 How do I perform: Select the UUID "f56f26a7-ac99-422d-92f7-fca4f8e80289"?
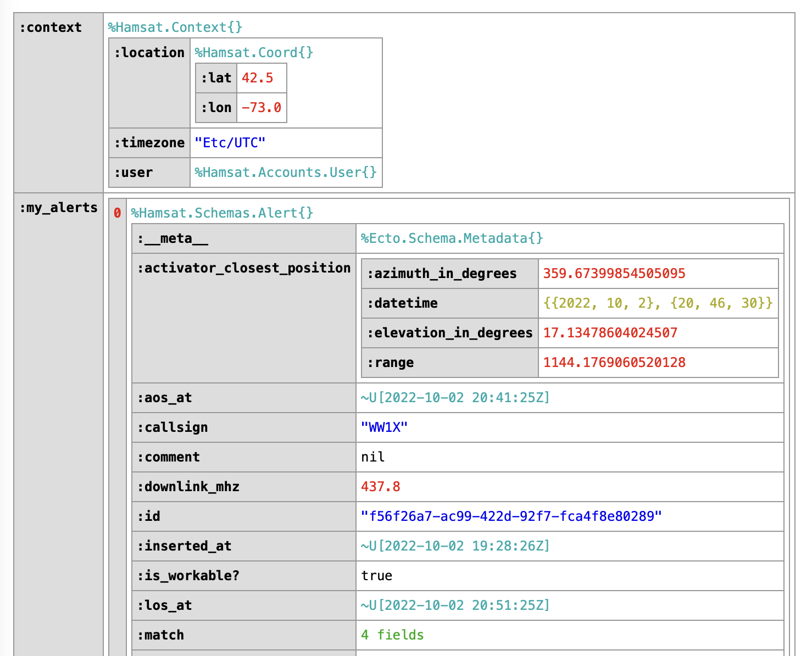tap(511, 516)
